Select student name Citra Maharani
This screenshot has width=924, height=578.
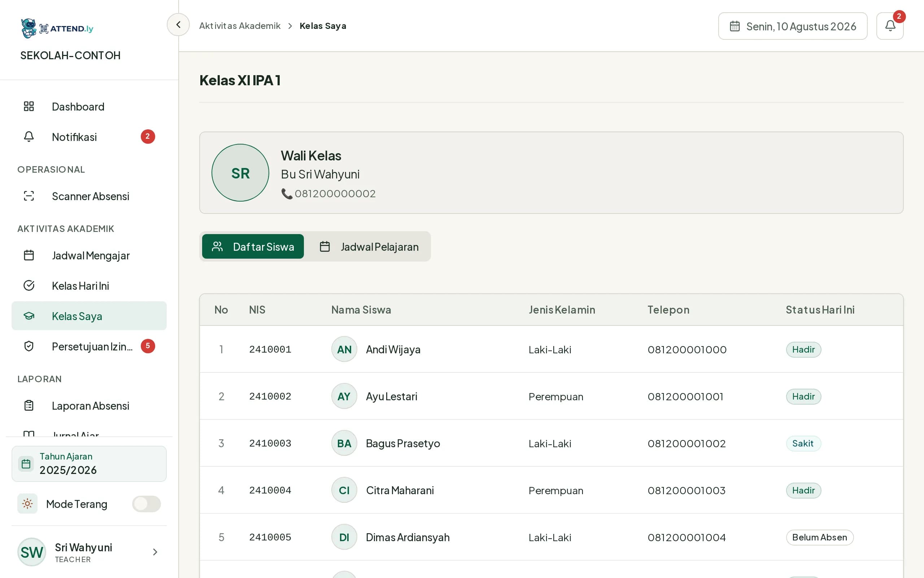coord(400,490)
